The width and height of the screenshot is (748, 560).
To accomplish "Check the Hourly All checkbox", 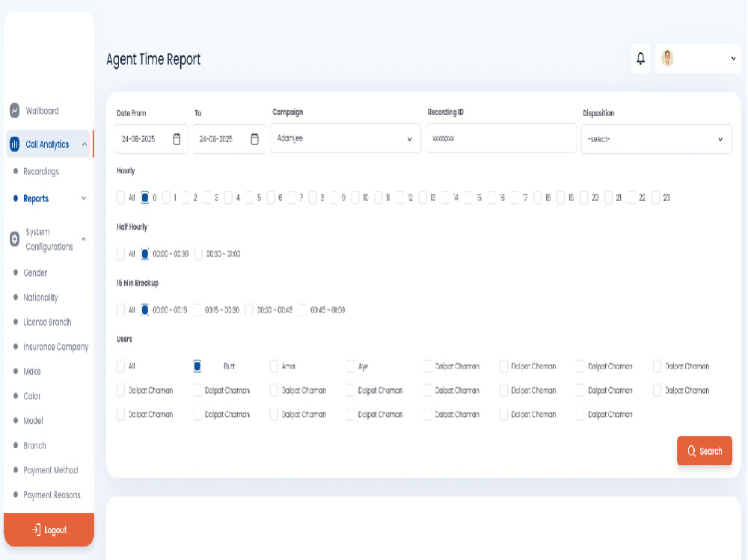I will 120,197.
